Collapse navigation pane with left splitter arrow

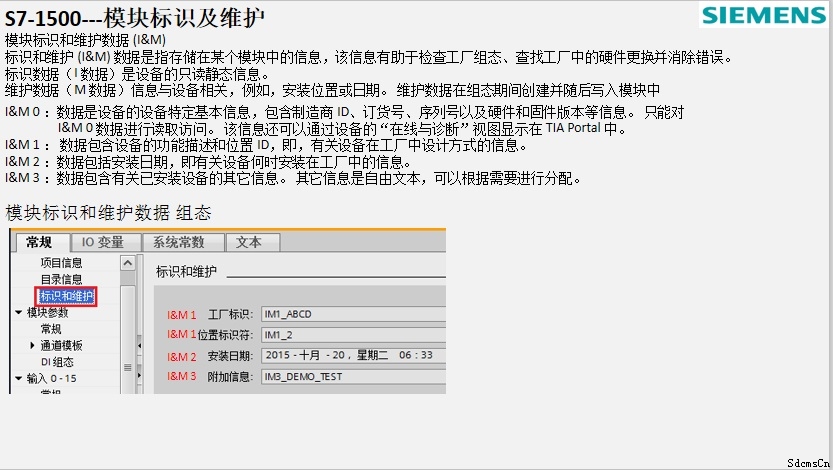139,346
